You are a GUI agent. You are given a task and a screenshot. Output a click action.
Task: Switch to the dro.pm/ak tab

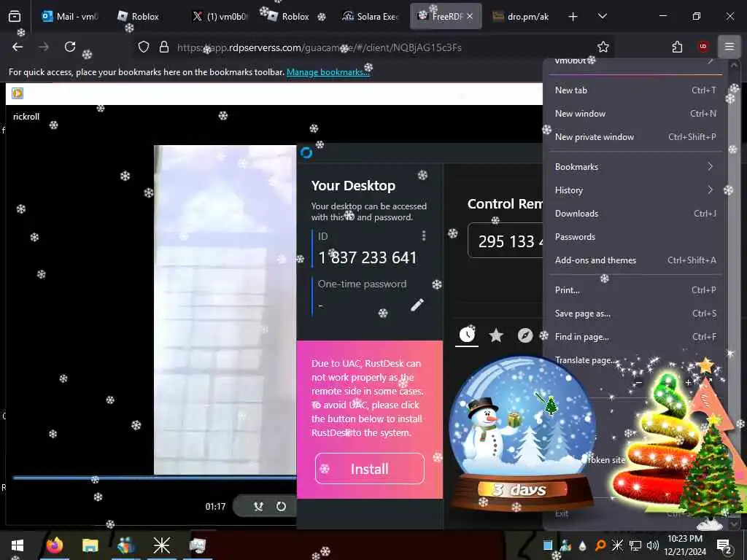pyautogui.click(x=522, y=16)
